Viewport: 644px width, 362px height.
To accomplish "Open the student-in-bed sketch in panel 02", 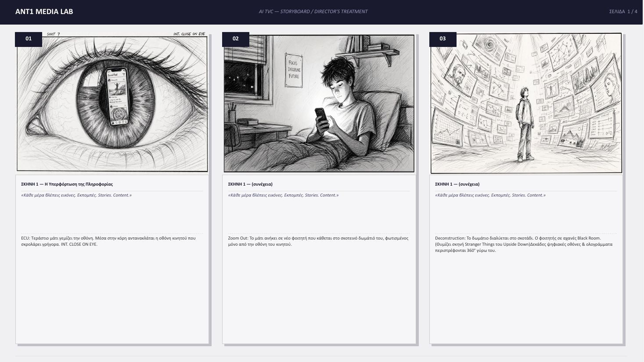I will (x=319, y=104).
